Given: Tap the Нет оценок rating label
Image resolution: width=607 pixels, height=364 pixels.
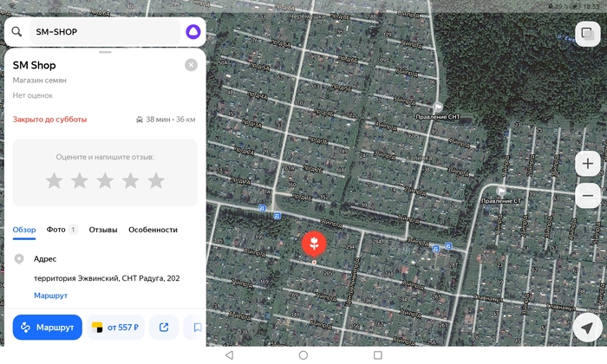Looking at the screenshot, I should tap(33, 95).
